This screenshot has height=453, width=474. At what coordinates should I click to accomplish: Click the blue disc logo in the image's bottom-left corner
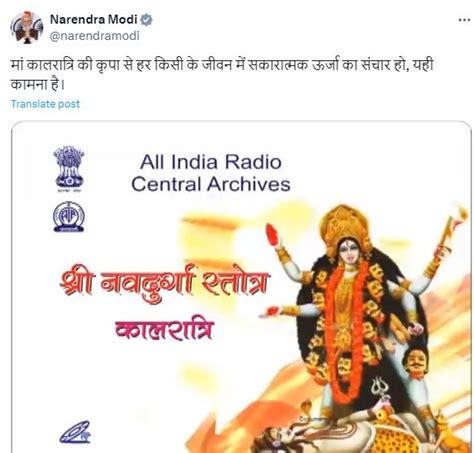pyautogui.click(x=75, y=432)
